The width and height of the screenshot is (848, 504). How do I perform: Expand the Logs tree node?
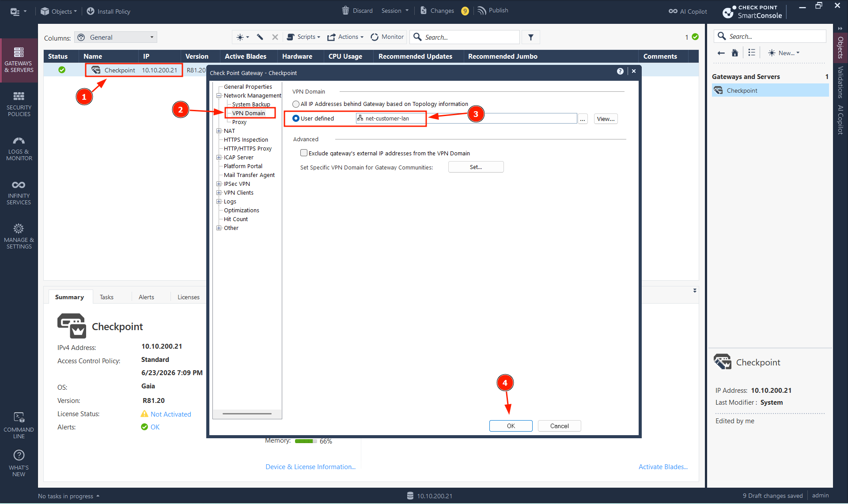[x=219, y=202]
